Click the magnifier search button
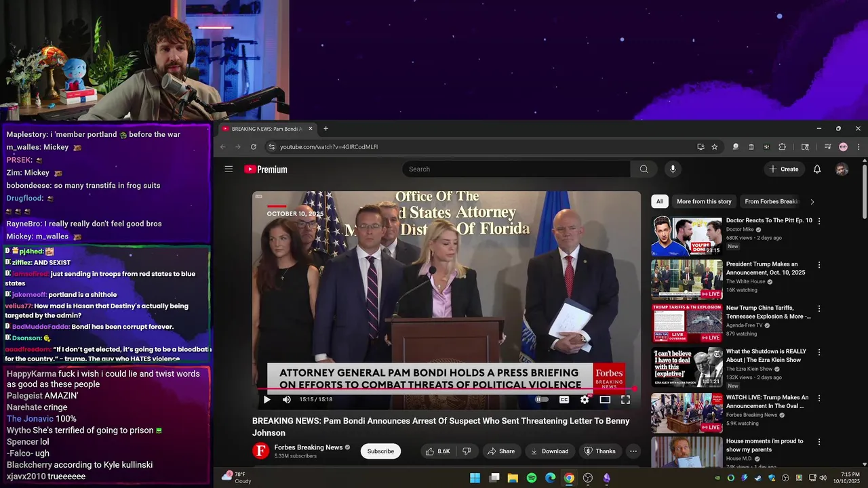The width and height of the screenshot is (868, 488). (x=644, y=169)
